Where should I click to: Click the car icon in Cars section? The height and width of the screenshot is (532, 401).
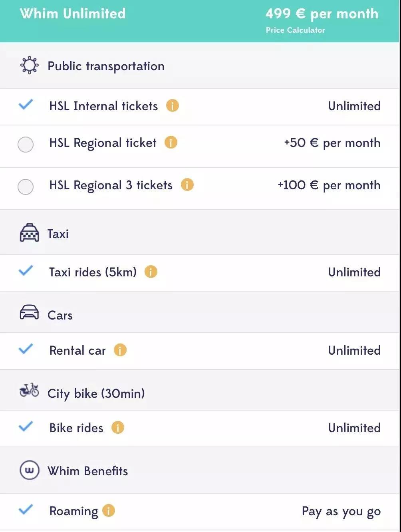(29, 312)
